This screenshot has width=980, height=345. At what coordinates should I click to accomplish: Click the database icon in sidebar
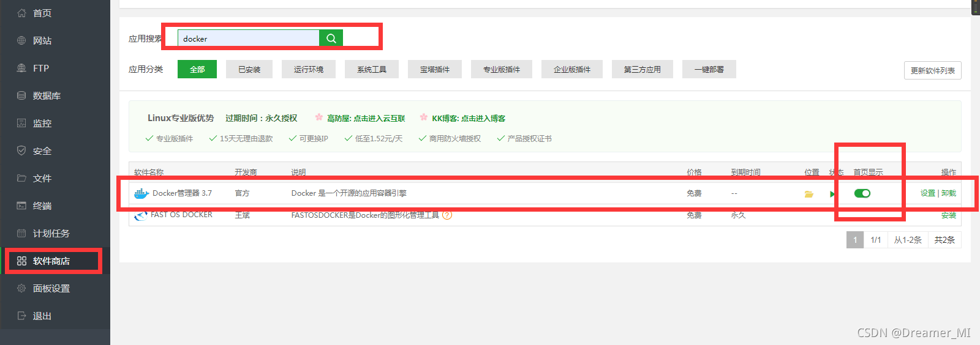coord(21,95)
